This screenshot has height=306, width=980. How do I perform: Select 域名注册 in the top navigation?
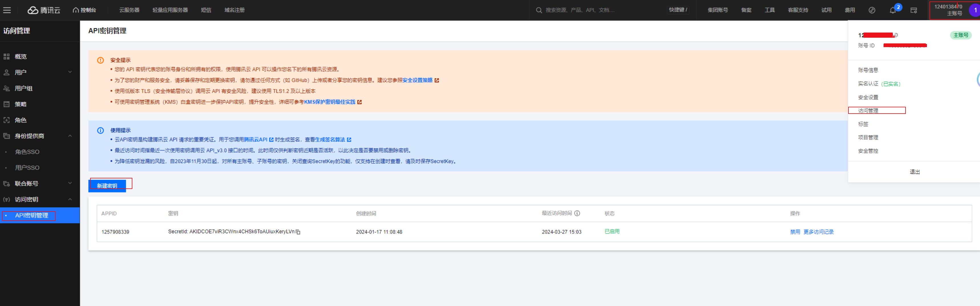click(234, 10)
